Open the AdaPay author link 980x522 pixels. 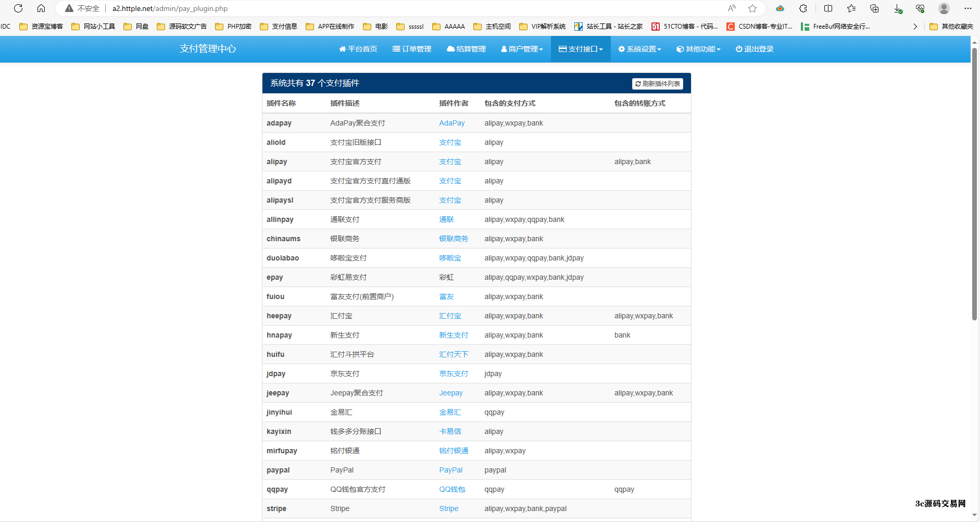click(x=452, y=123)
